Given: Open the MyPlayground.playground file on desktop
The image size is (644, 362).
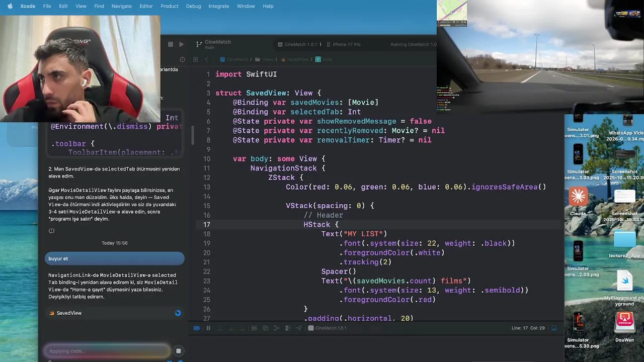Looking at the screenshot, I should point(624,282).
